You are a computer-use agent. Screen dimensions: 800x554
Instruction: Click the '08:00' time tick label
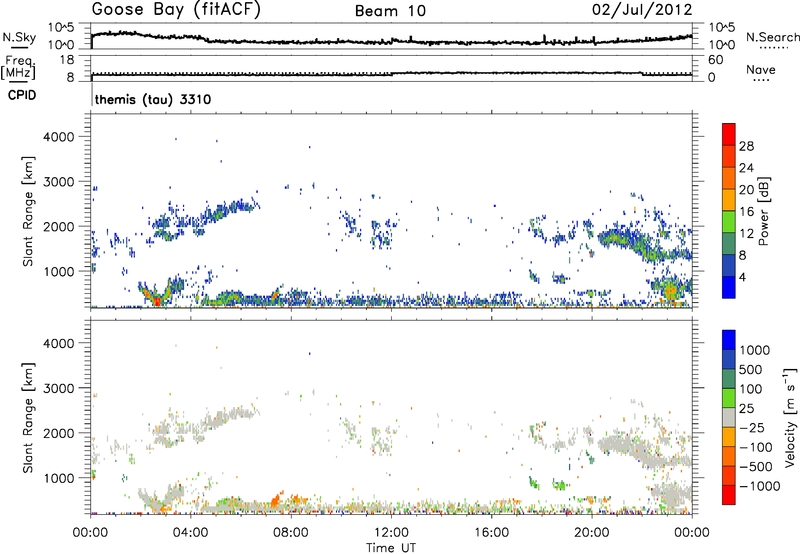pos(291,533)
